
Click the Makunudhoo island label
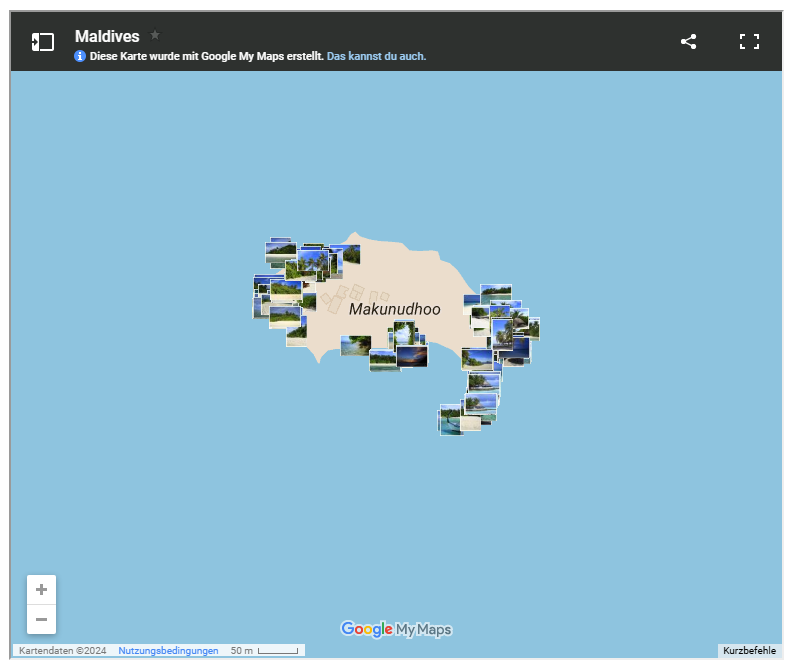coord(394,309)
